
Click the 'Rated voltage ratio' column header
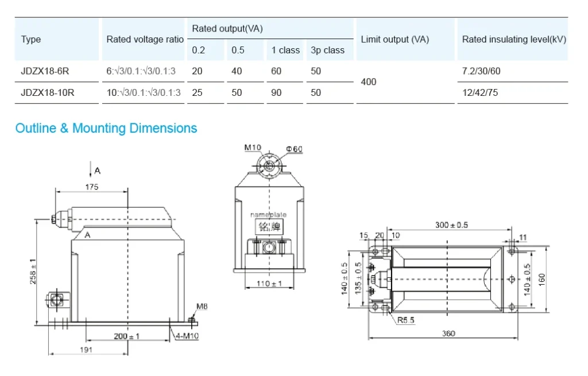(x=145, y=40)
